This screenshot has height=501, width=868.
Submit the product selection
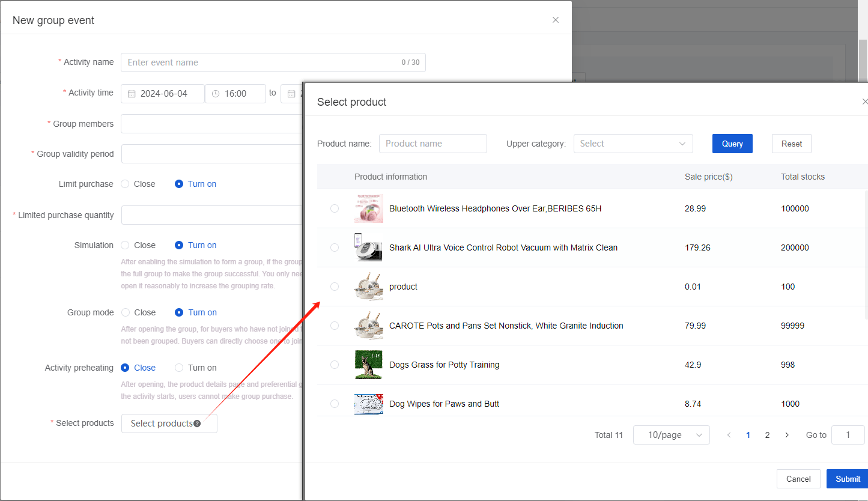click(x=848, y=479)
